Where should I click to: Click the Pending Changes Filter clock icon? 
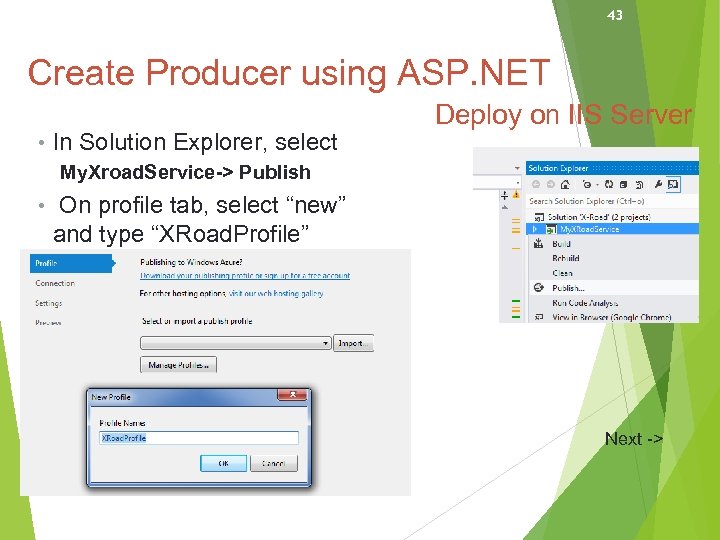[587, 185]
